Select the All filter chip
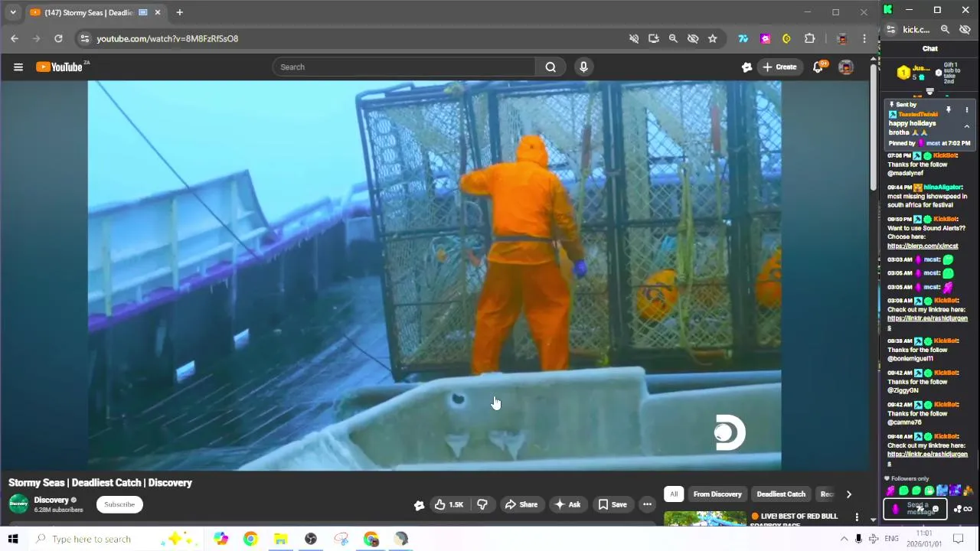The height and width of the screenshot is (551, 980). [674, 494]
